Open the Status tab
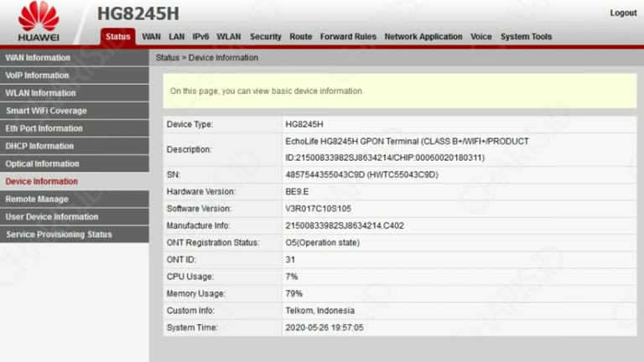This screenshot has width=644, height=362. click(x=118, y=37)
